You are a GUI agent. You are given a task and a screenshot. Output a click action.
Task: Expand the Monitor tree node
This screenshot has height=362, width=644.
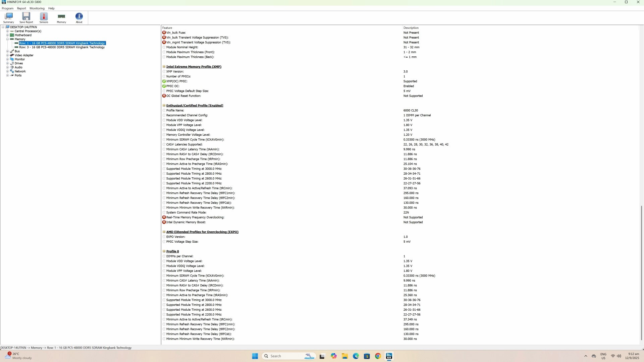7,59
